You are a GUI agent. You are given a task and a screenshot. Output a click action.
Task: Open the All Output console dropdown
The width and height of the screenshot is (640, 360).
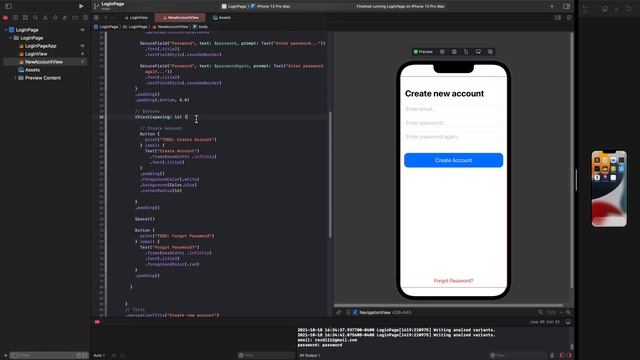pyautogui.click(x=309, y=356)
